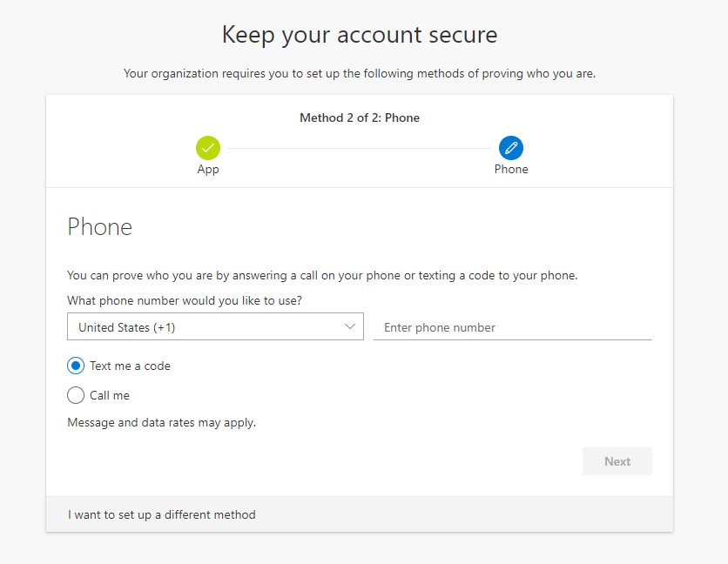
Task: Open 'I want to set up a different method'
Action: pyautogui.click(x=162, y=514)
